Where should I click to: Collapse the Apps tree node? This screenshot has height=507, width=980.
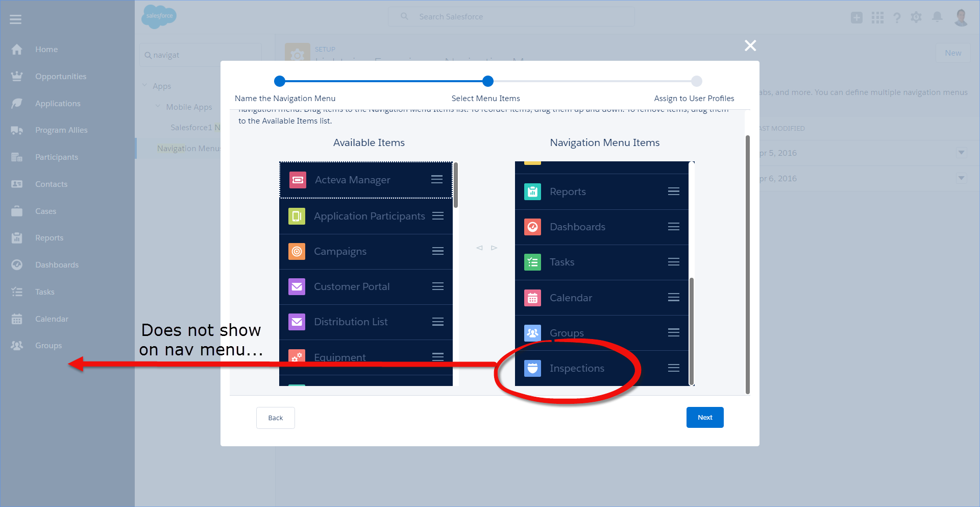144,85
